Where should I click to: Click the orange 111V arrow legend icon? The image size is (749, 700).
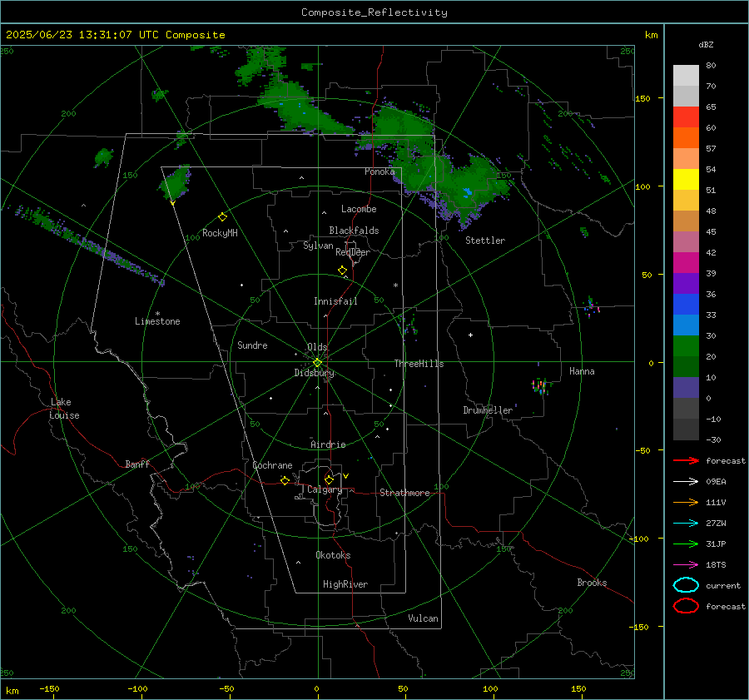click(x=686, y=502)
